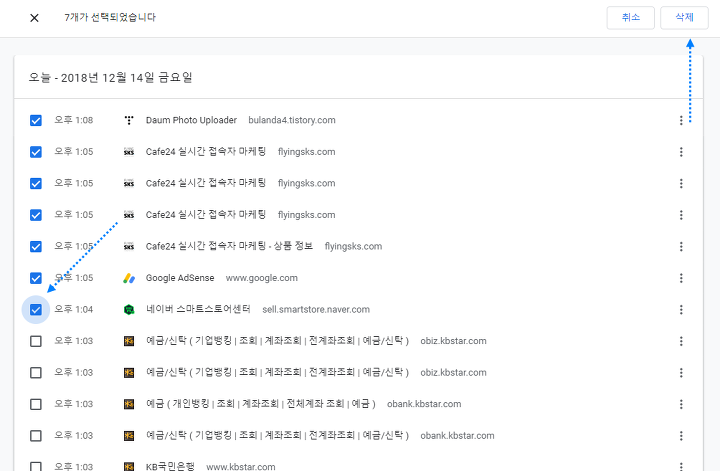Screen dimensions: 720x471
Task: Open the 'KB국민은행' history link
Action: click(x=170, y=466)
